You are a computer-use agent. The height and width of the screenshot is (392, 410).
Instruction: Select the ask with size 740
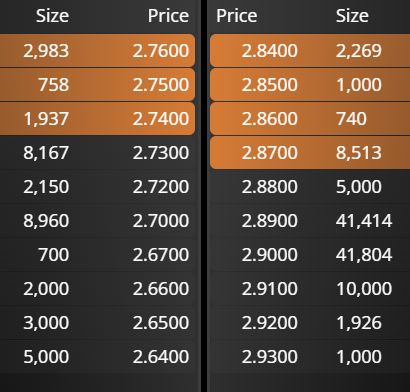pyautogui.click(x=310, y=119)
